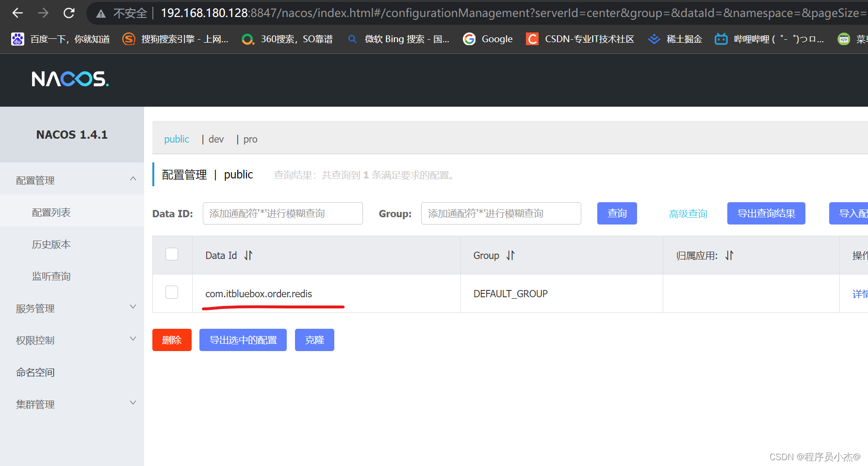
Task: Switch to the dev namespace tab
Action: pos(216,139)
